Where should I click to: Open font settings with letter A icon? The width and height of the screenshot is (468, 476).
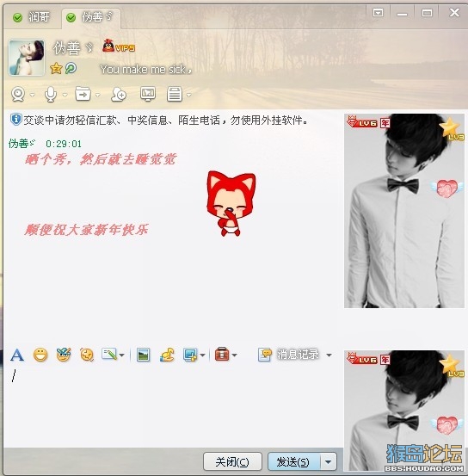[x=17, y=355]
